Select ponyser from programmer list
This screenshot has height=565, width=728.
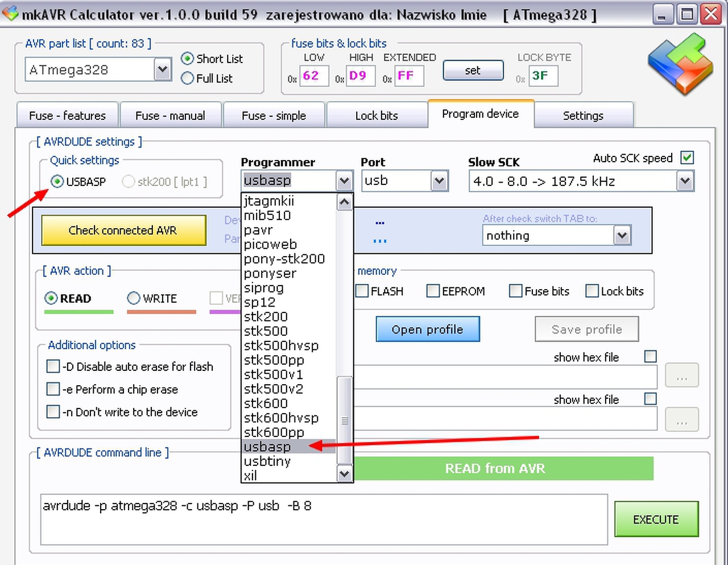(x=289, y=273)
